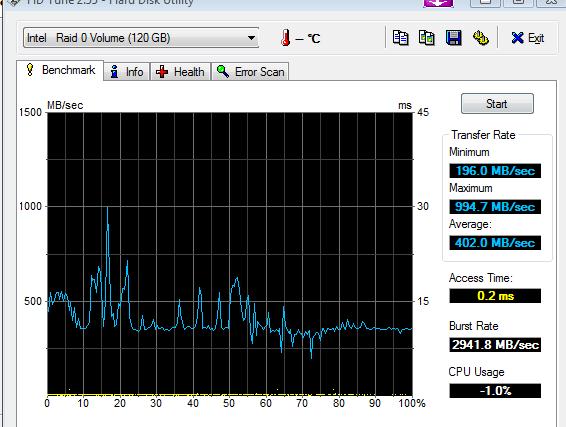
Task: Open the Intel Raid 0 Volume drive selector
Action: click(141, 38)
